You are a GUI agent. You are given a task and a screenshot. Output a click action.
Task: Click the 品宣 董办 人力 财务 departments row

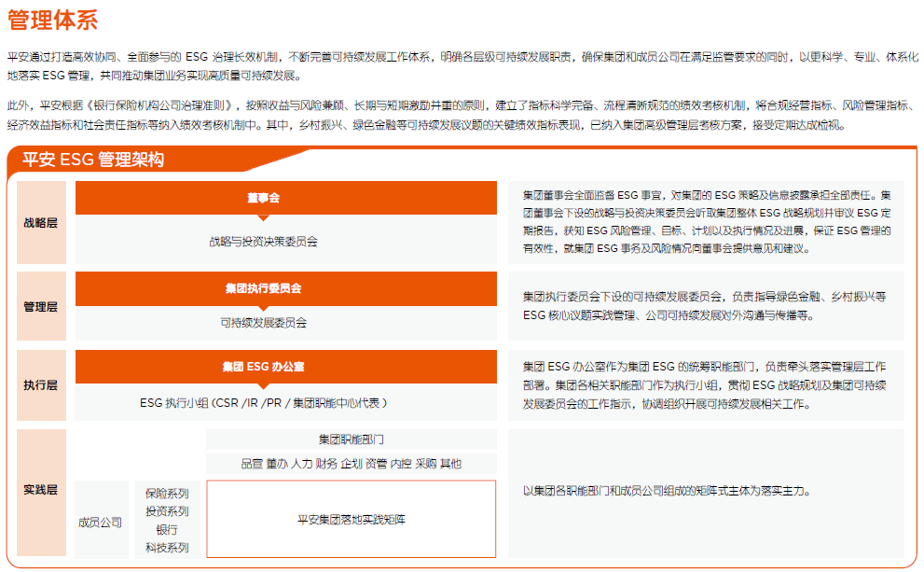coord(351,464)
